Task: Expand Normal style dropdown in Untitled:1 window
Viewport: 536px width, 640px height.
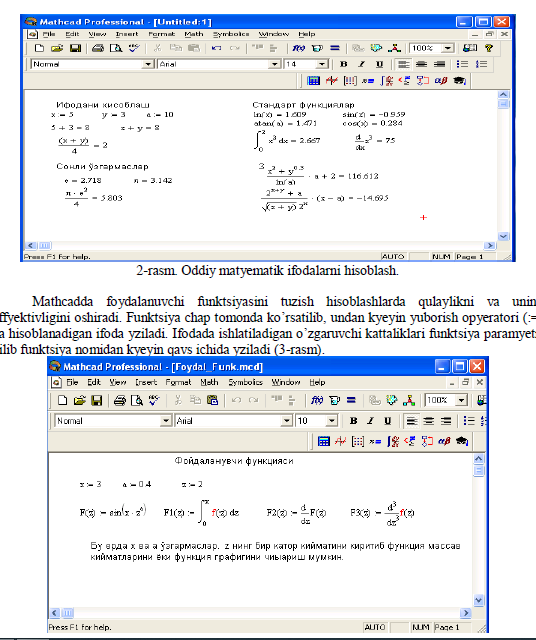Action: pyautogui.click(x=148, y=64)
